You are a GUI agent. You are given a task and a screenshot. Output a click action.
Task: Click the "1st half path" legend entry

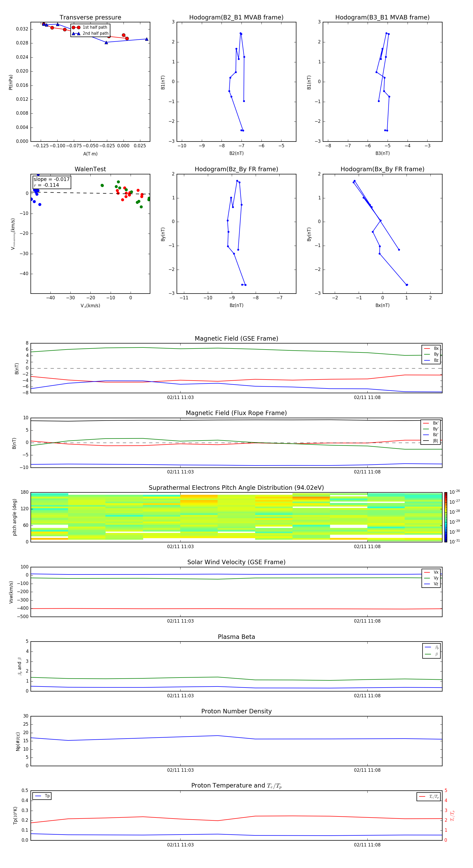[90, 27]
